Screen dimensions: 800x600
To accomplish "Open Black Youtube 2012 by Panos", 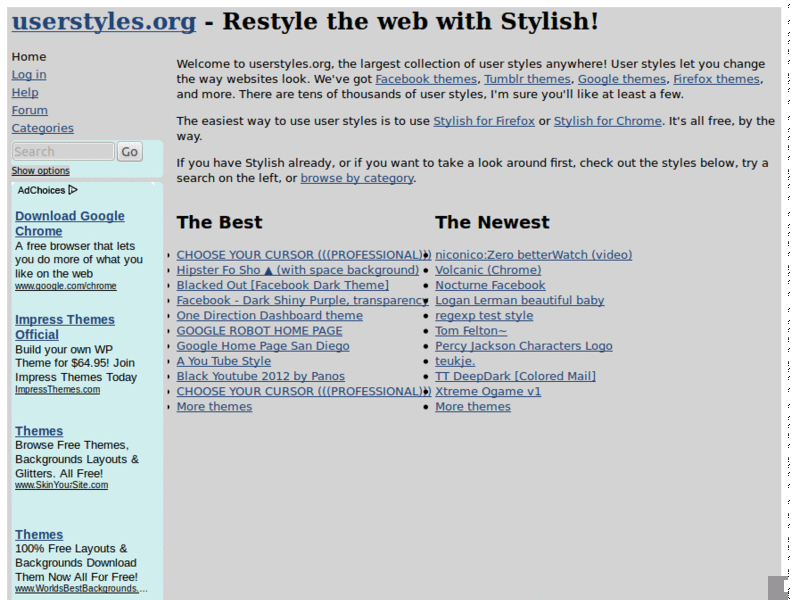I will (x=261, y=377).
